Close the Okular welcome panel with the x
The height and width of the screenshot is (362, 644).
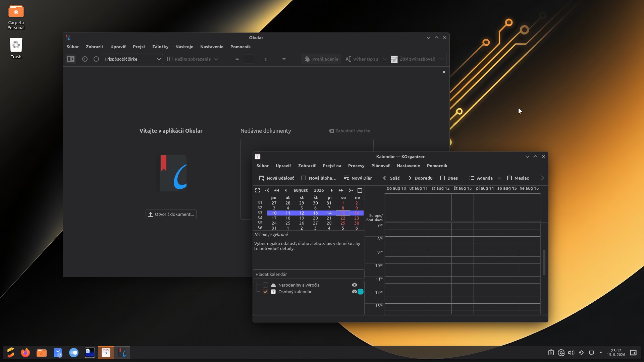[x=444, y=72]
